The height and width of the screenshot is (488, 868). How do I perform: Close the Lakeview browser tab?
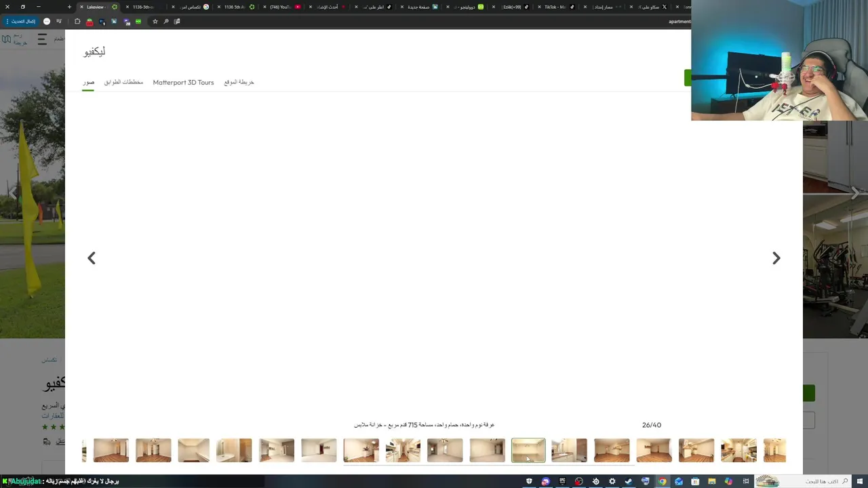point(81,7)
